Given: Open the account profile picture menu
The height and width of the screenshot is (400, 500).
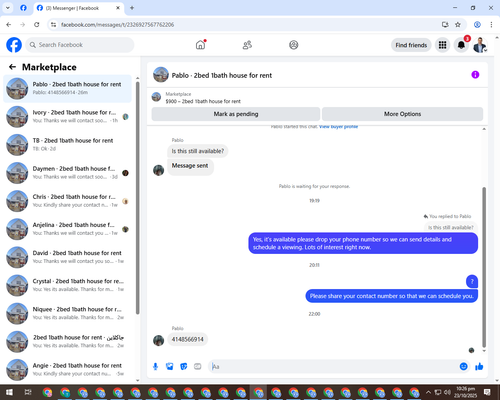Looking at the screenshot, I should 480,45.
